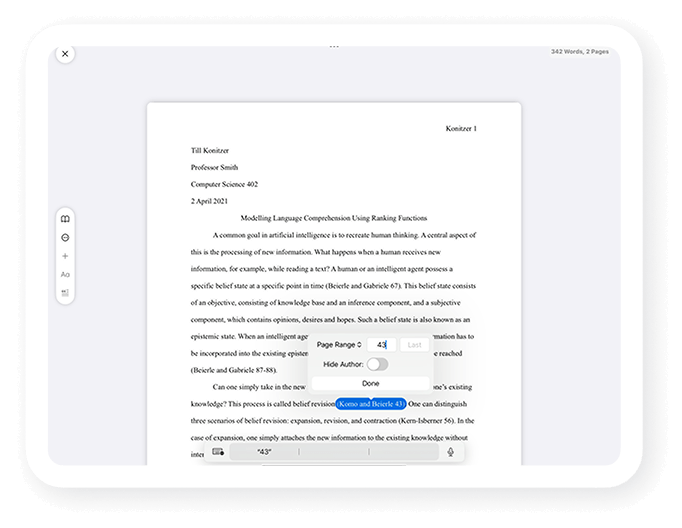Click the bottom layout icon in sidebar
This screenshot has height=528, width=682.
click(65, 293)
